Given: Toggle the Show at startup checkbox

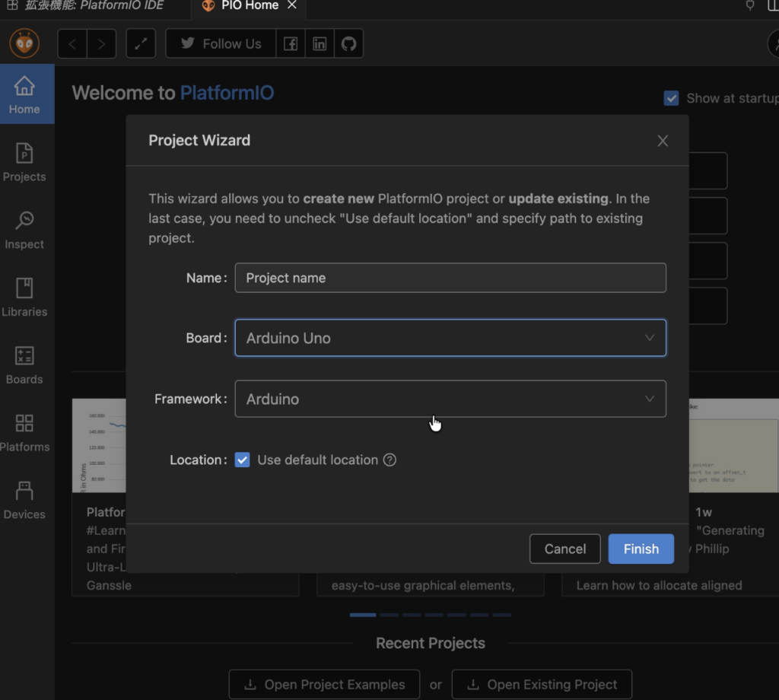Looking at the screenshot, I should [671, 98].
